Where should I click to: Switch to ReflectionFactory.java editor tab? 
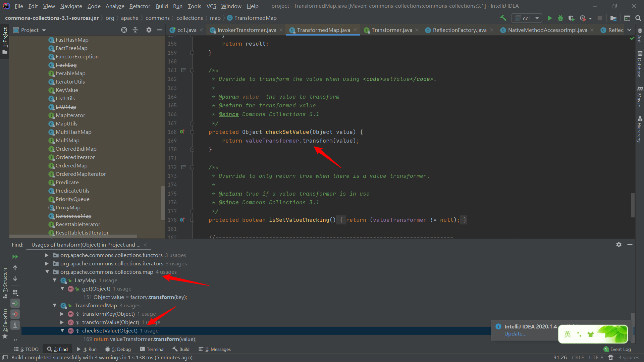coord(460,30)
